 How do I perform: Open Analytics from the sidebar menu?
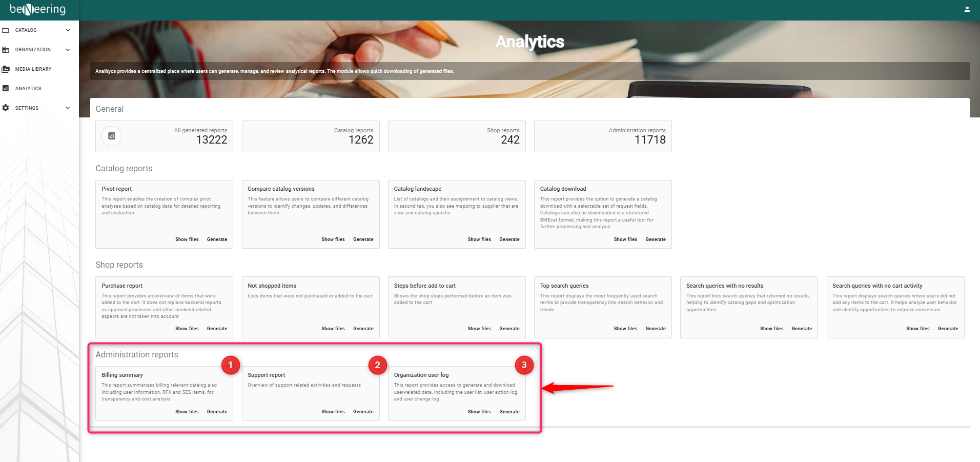(28, 89)
